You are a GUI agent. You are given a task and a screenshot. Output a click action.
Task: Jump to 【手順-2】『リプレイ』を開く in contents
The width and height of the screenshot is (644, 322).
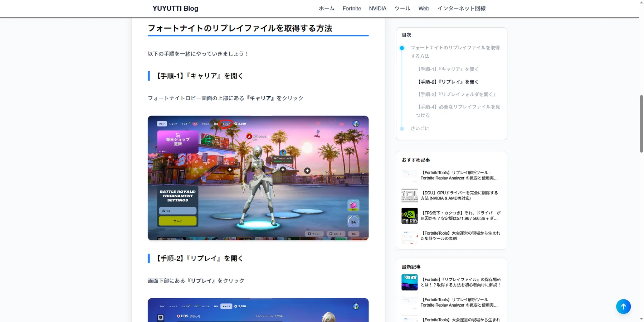pyautogui.click(x=447, y=82)
